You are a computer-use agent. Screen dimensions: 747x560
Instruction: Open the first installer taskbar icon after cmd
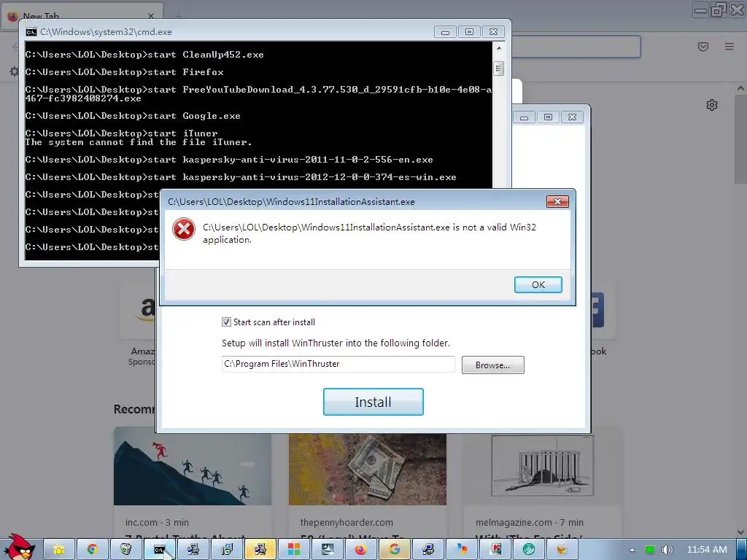193,550
